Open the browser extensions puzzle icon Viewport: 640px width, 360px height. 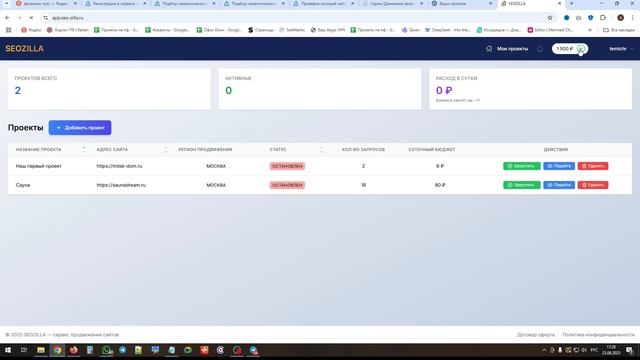pos(603,18)
